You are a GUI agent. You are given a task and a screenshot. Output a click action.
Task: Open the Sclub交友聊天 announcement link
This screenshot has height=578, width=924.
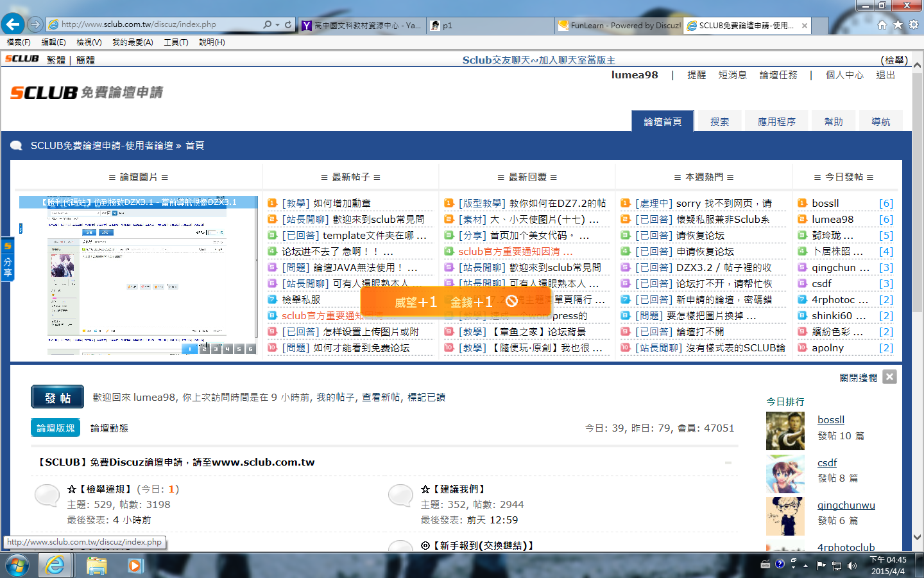(x=539, y=60)
